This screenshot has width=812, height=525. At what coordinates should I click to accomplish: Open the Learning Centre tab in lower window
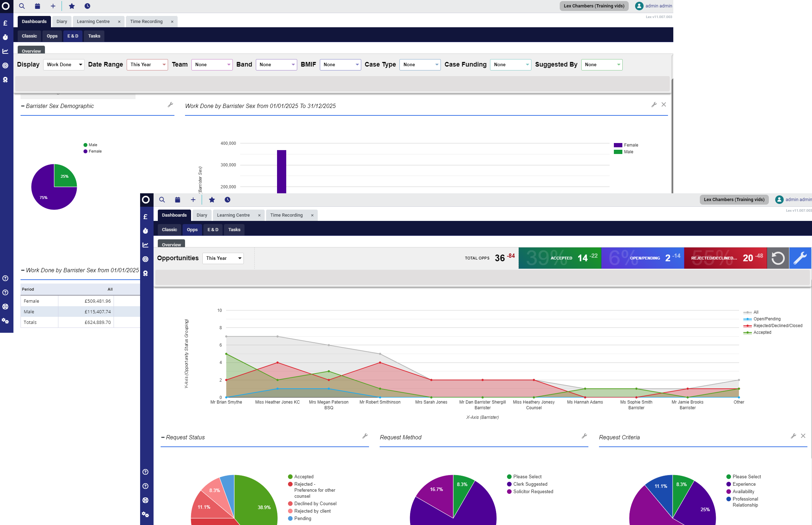233,215
